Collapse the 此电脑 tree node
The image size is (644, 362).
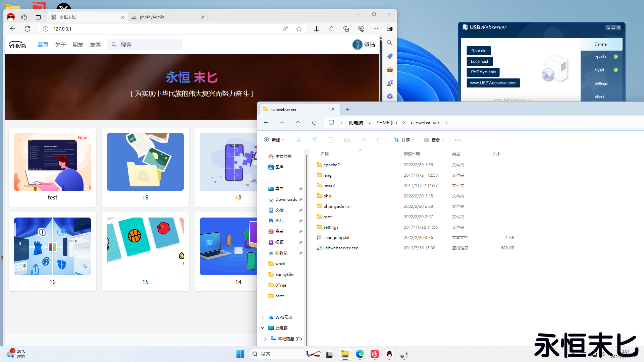click(263, 328)
